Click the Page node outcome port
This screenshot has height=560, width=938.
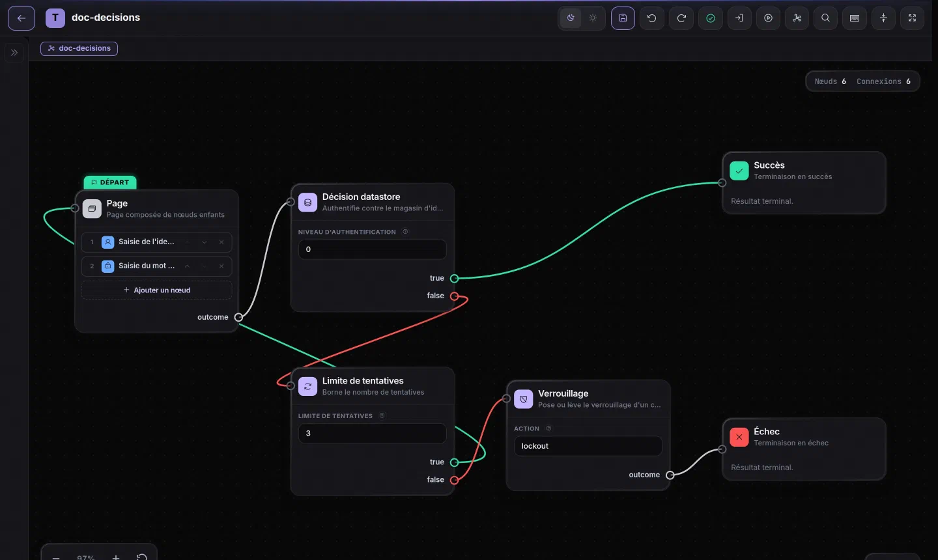tap(238, 317)
